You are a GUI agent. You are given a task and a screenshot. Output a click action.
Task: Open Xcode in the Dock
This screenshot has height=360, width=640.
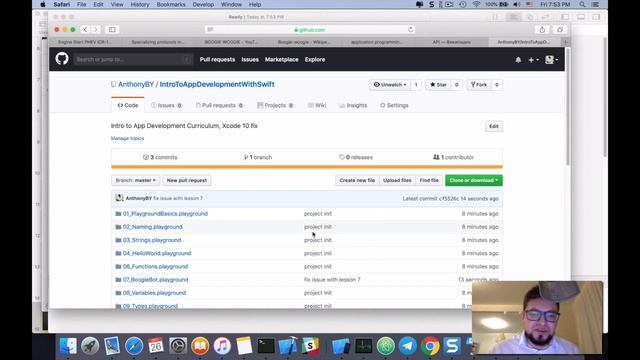click(288, 346)
